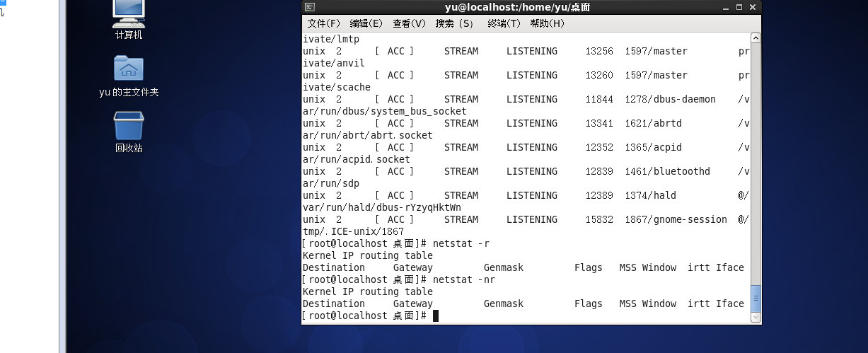Click the text 1621/abrtd

pos(654,123)
